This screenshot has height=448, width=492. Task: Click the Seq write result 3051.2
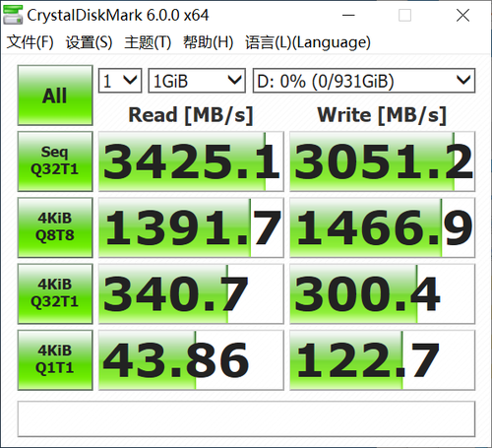(382, 161)
